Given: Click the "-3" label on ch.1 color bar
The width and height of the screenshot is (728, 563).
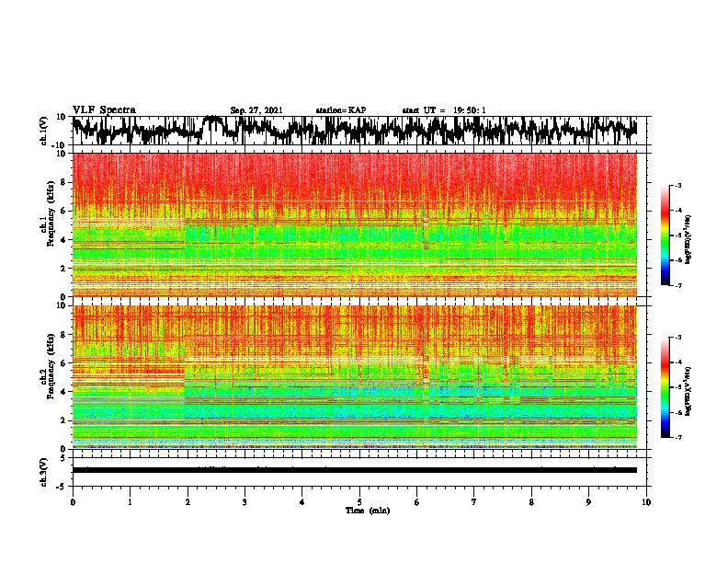Looking at the screenshot, I should tap(678, 185).
